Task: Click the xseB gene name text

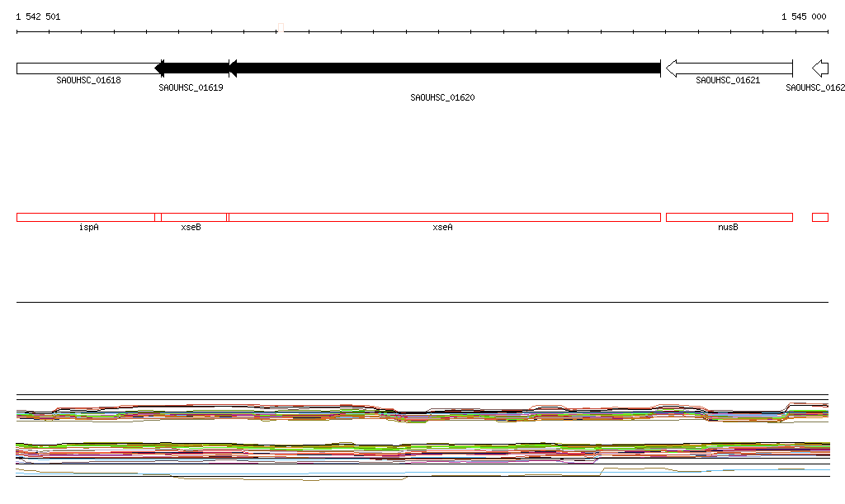Action: point(191,227)
